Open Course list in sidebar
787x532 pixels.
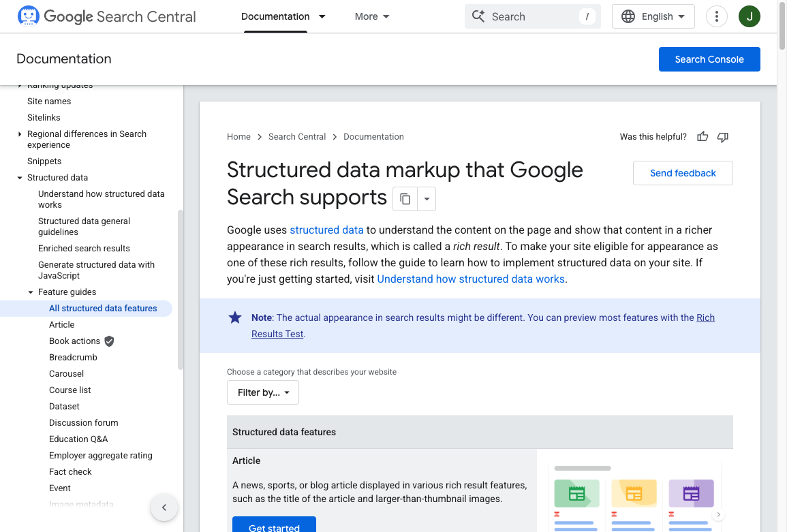[x=70, y=390]
